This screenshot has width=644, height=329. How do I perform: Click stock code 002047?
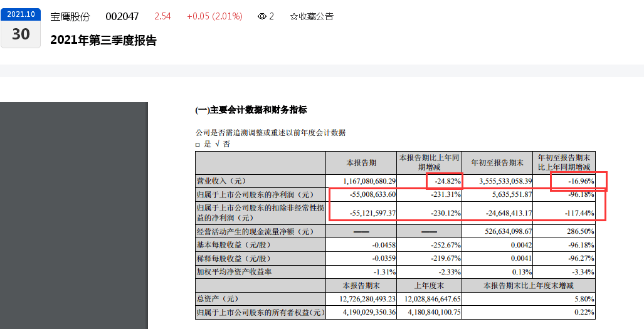[122, 16]
